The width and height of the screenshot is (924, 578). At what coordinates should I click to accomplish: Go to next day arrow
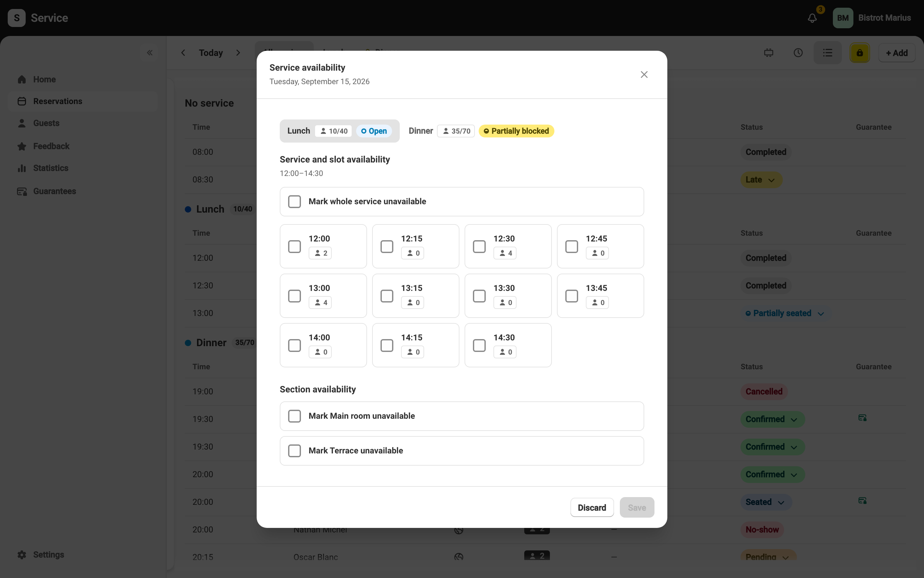238,53
